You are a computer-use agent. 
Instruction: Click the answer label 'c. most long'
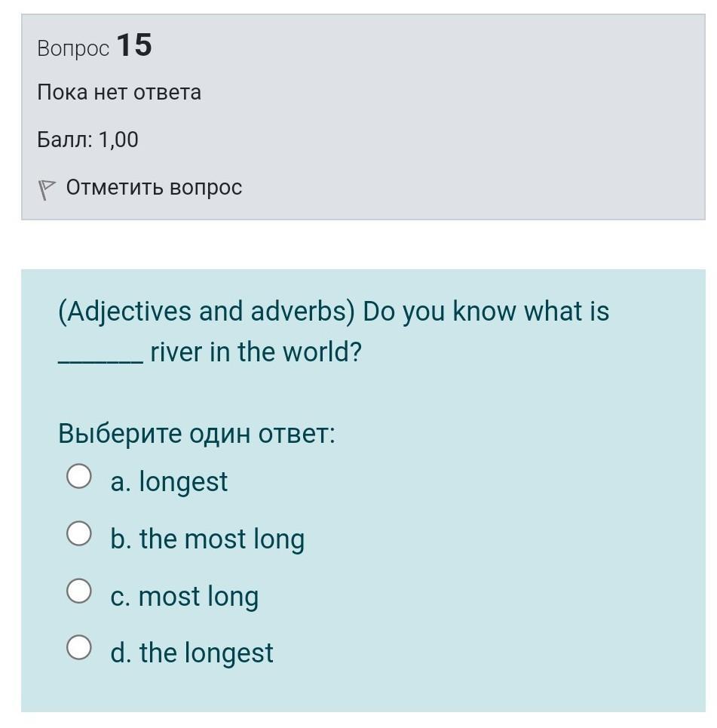pos(184,596)
